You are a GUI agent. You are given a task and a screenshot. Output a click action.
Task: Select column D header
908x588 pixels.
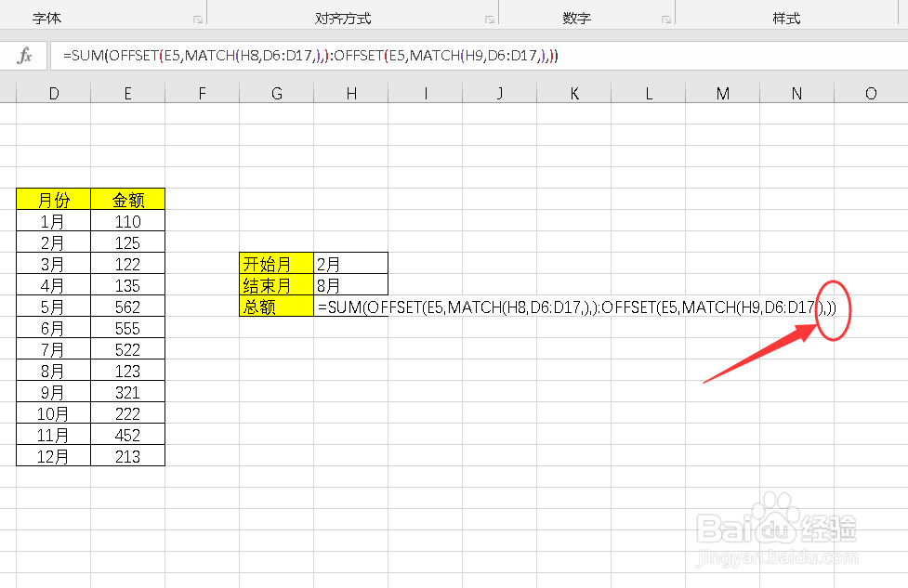tap(53, 93)
